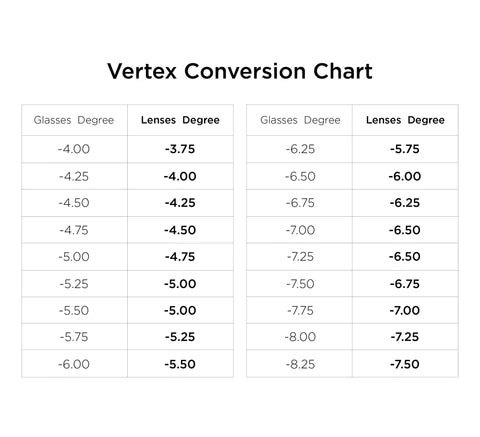Select the right table Lenses Degree header
Image resolution: width=480 pixels, height=437 pixels.
405,120
